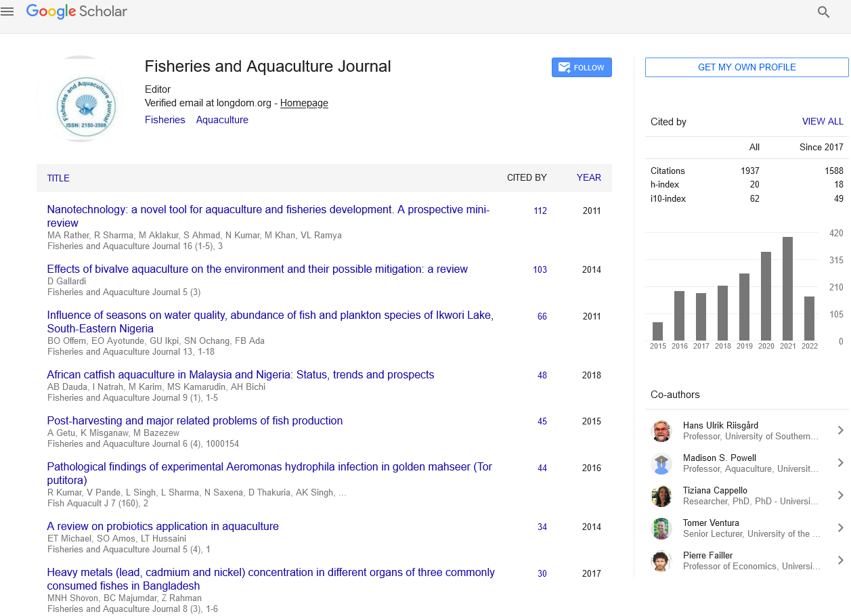Image resolution: width=851 pixels, height=616 pixels.
Task: Click the search magnifier icon
Action: tap(823, 12)
